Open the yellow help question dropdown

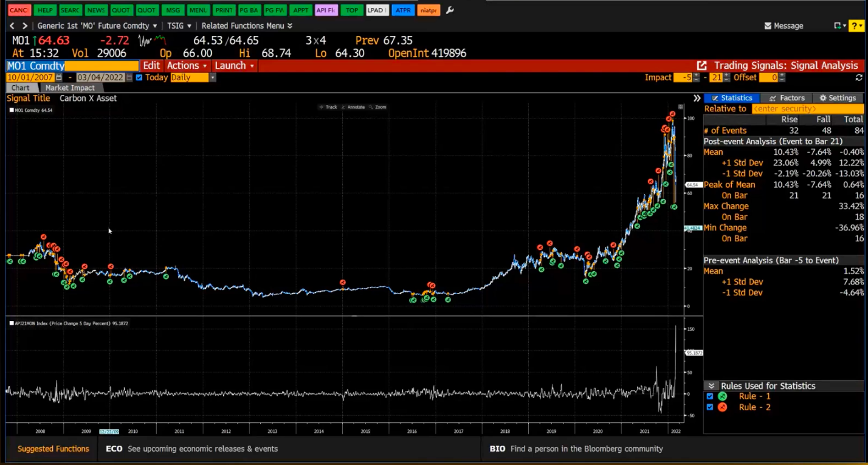(855, 26)
